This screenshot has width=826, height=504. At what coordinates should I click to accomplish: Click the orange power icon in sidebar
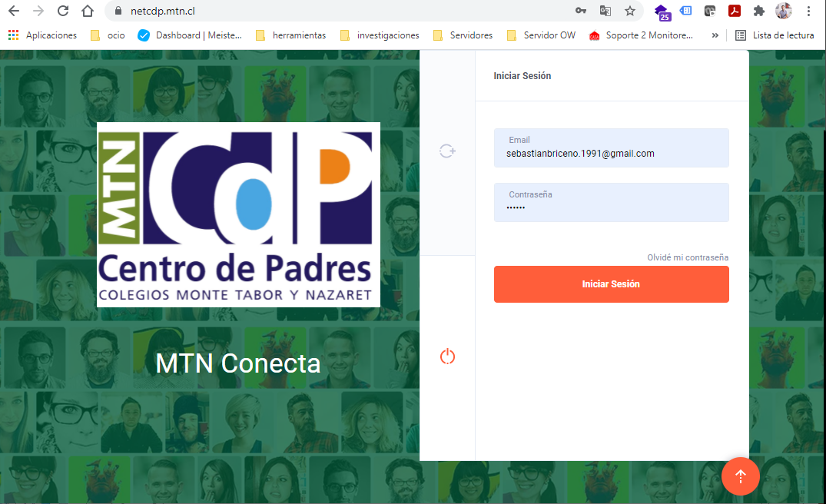pyautogui.click(x=447, y=356)
